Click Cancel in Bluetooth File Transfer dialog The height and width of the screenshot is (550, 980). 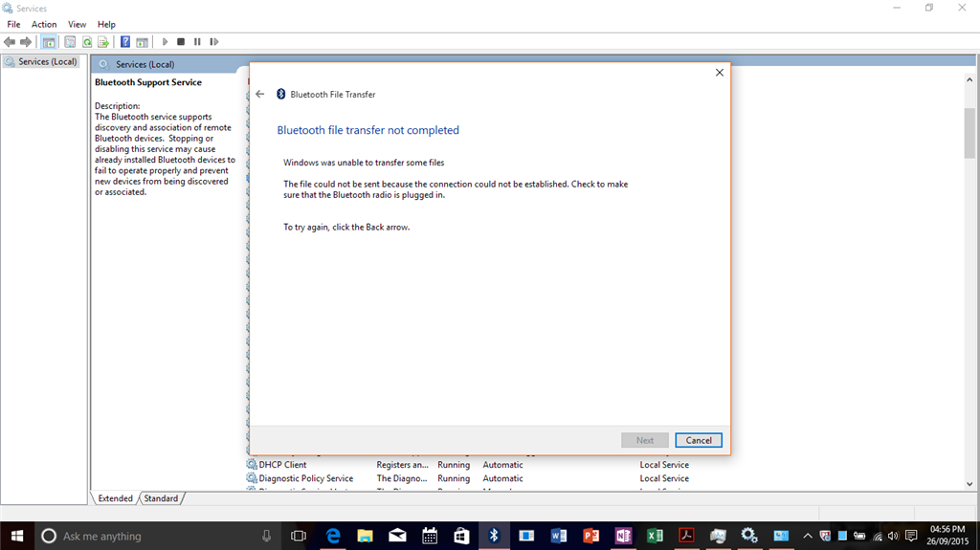click(x=699, y=440)
